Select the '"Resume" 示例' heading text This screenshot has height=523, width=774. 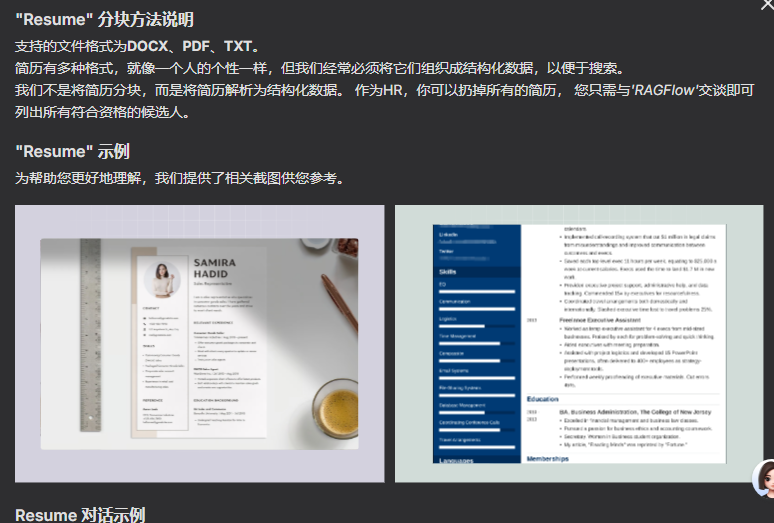coord(72,151)
